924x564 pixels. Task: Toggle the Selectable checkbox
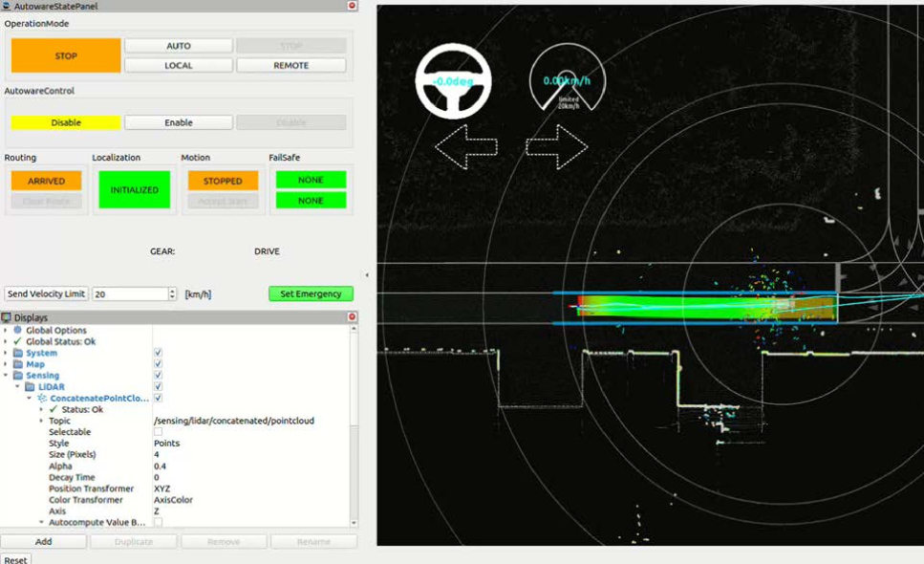click(x=158, y=432)
